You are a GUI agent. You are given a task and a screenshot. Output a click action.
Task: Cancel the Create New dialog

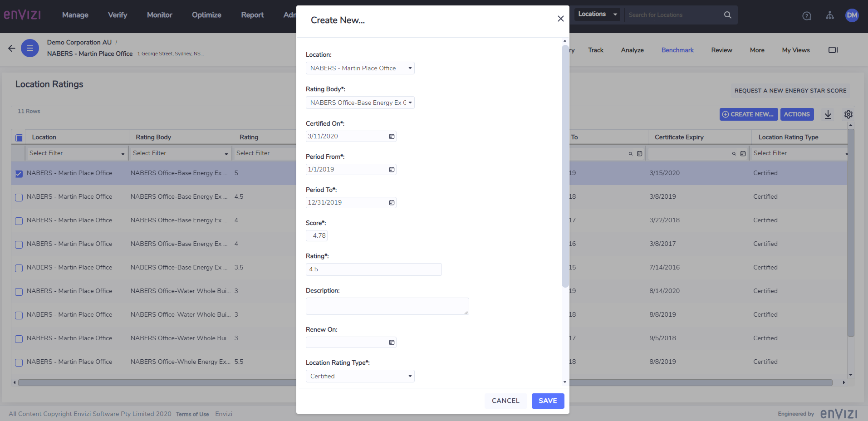(x=505, y=401)
